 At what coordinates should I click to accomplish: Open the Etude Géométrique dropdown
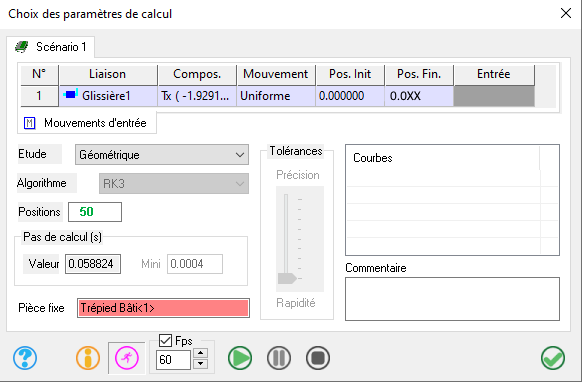pyautogui.click(x=162, y=154)
